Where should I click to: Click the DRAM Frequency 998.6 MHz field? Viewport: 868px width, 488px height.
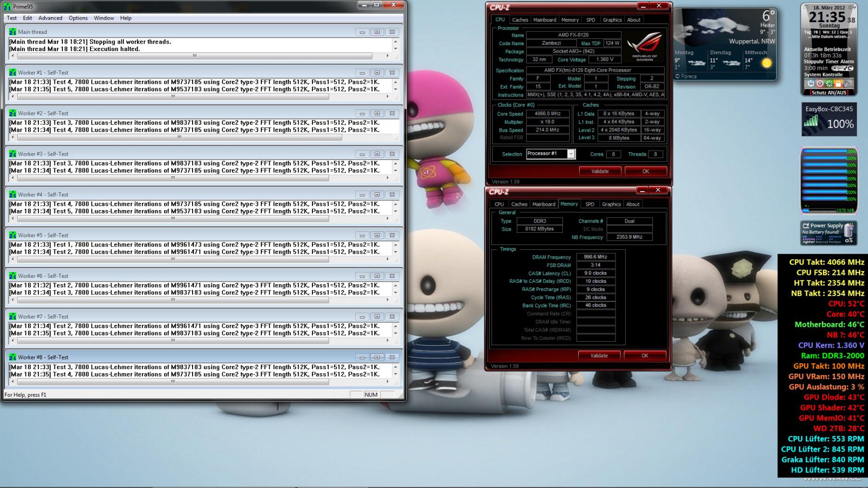(595, 257)
